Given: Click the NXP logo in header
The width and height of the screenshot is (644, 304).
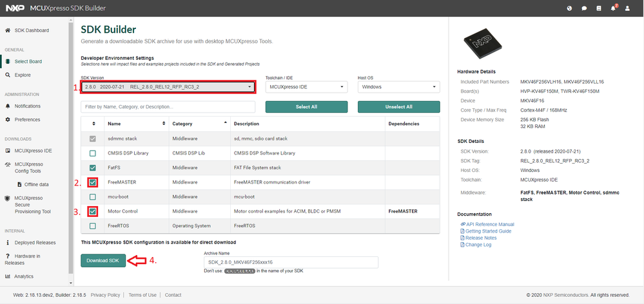Looking at the screenshot, I should point(15,8).
